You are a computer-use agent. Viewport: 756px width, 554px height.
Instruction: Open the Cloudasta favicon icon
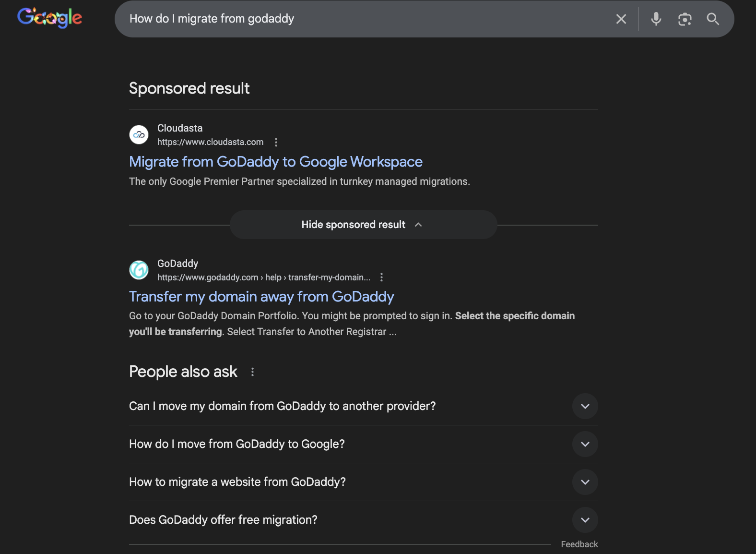coord(139,134)
